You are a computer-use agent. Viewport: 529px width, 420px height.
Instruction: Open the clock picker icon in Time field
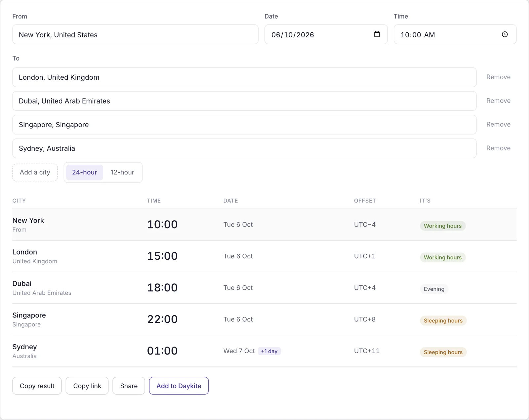click(x=505, y=34)
